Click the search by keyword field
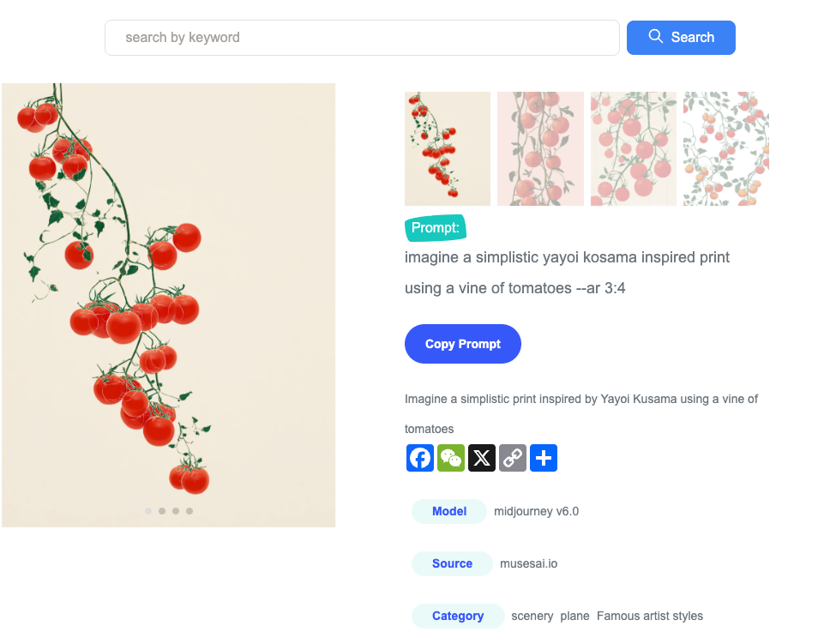Screen dimensions: 818x644 pyautogui.click(x=362, y=38)
